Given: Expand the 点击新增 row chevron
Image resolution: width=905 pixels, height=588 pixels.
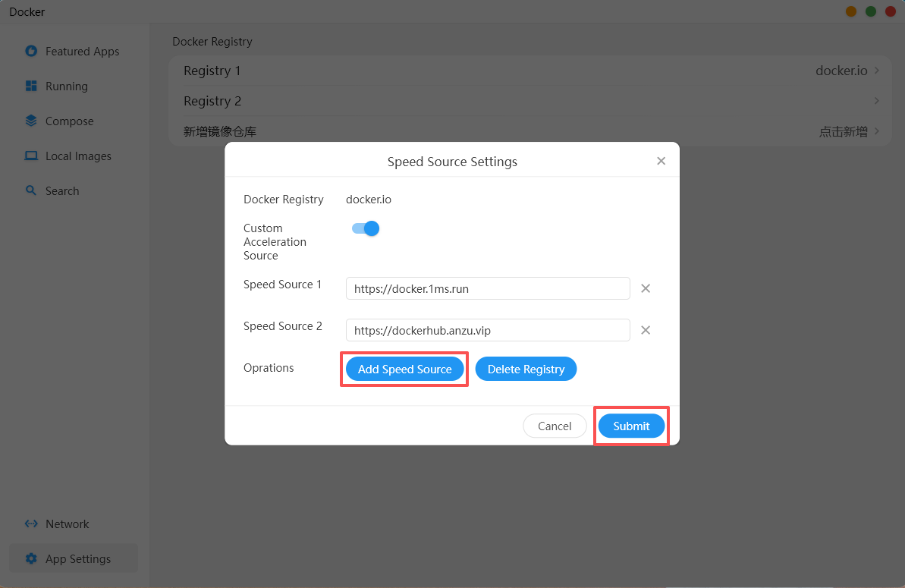Looking at the screenshot, I should pyautogui.click(x=877, y=131).
